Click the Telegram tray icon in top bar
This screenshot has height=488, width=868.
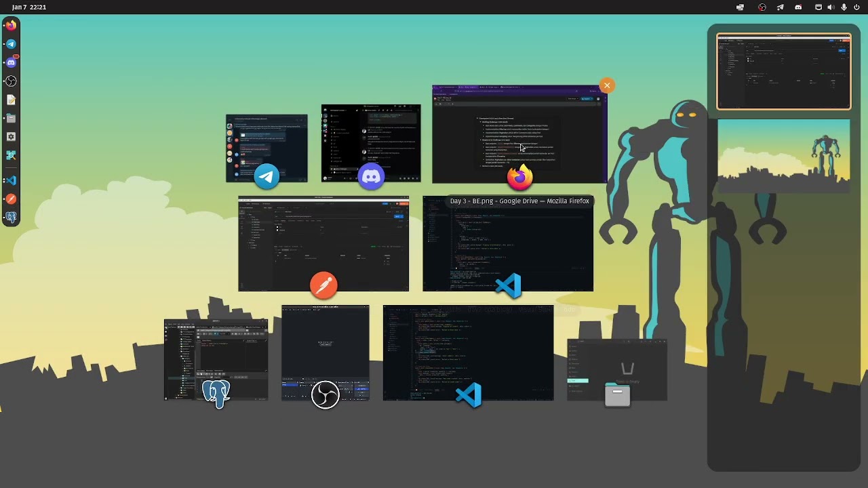pyautogui.click(x=780, y=7)
